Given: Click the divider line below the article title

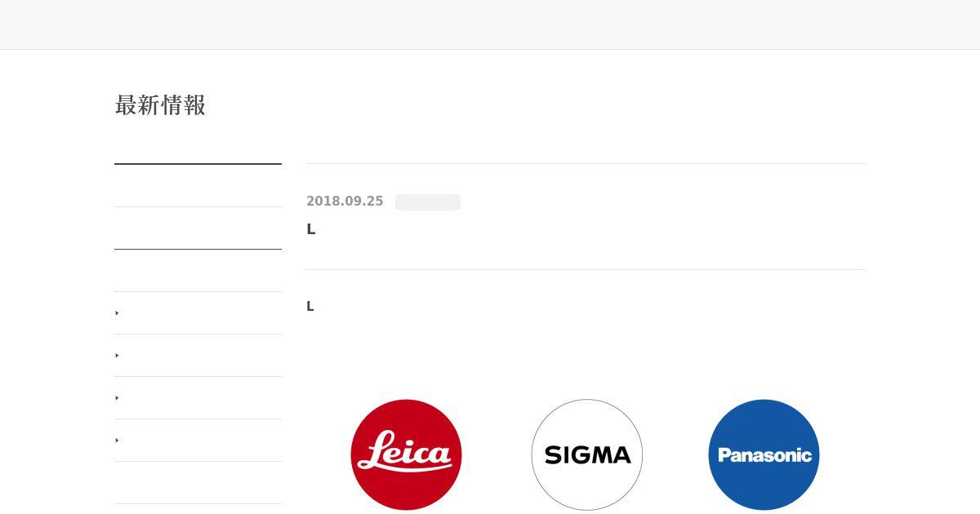Looking at the screenshot, I should pos(586,269).
